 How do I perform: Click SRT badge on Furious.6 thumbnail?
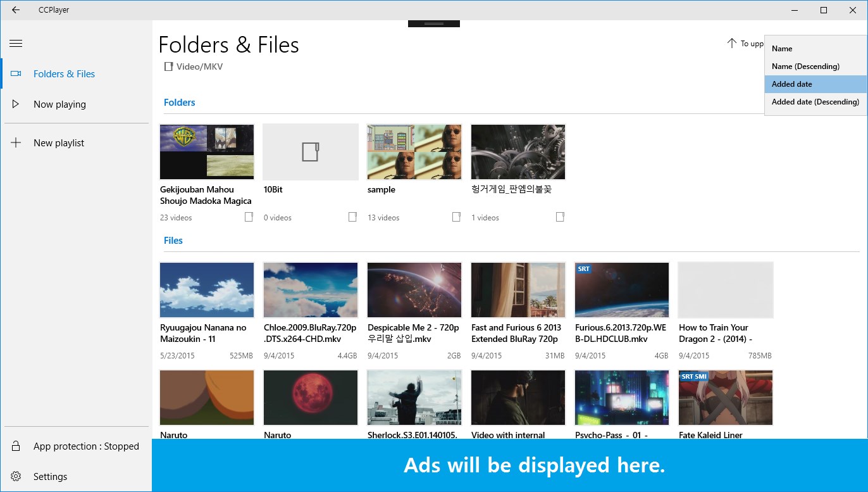click(x=583, y=269)
